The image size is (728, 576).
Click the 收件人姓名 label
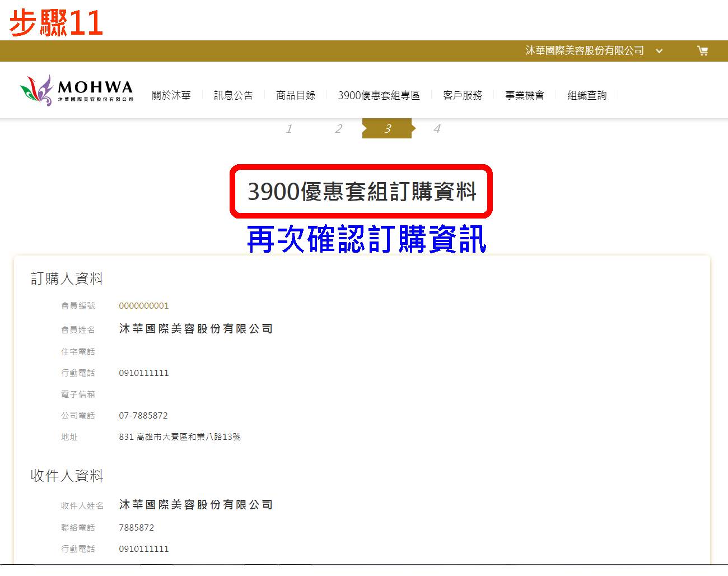[82, 506]
